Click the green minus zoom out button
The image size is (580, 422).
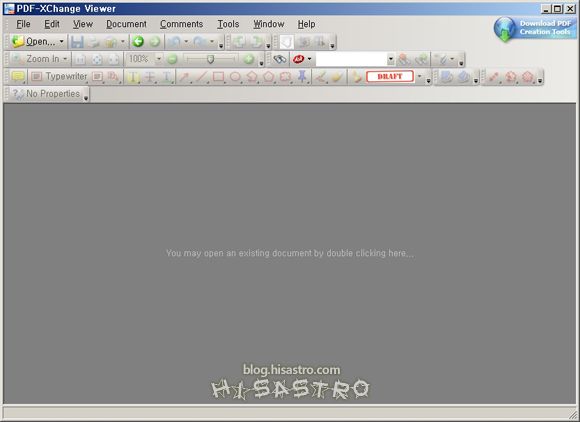(x=172, y=59)
